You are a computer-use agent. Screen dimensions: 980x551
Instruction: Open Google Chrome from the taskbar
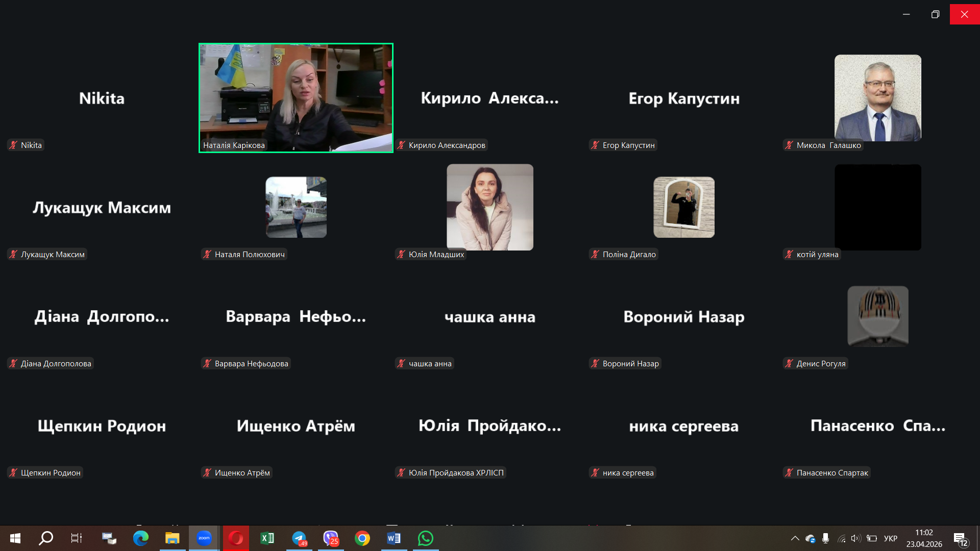click(362, 538)
